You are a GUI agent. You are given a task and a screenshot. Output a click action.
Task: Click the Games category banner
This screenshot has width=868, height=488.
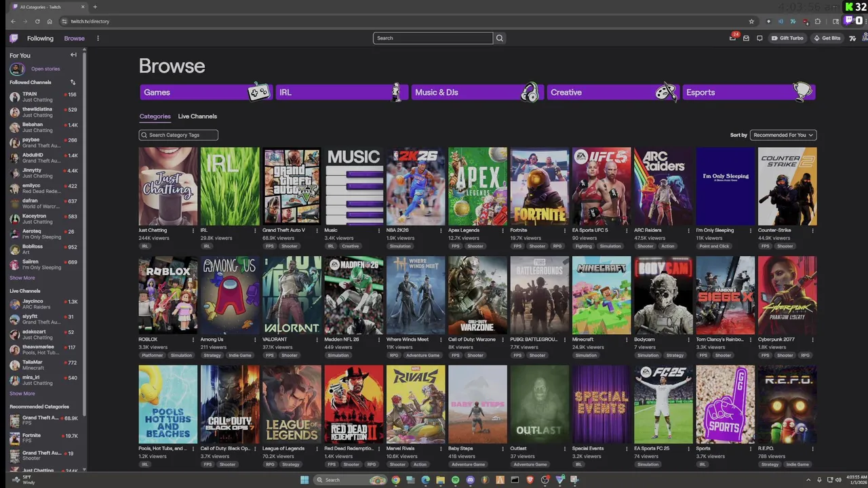pyautogui.click(x=205, y=92)
